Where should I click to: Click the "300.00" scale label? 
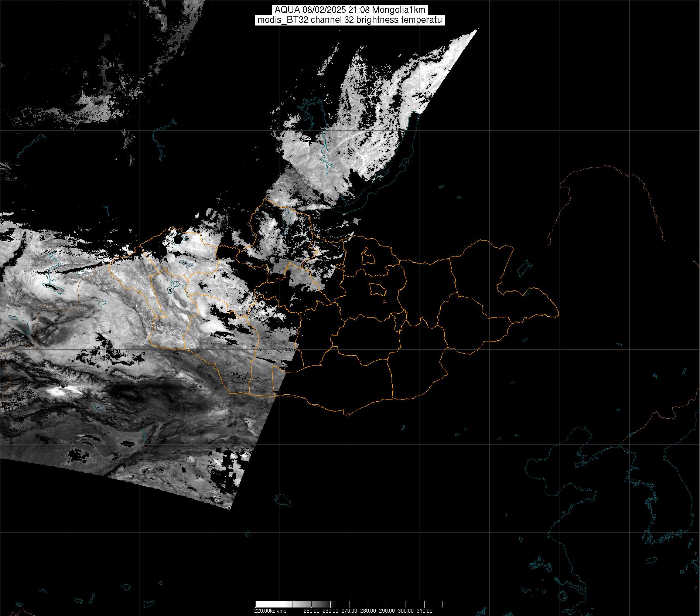coord(406,611)
